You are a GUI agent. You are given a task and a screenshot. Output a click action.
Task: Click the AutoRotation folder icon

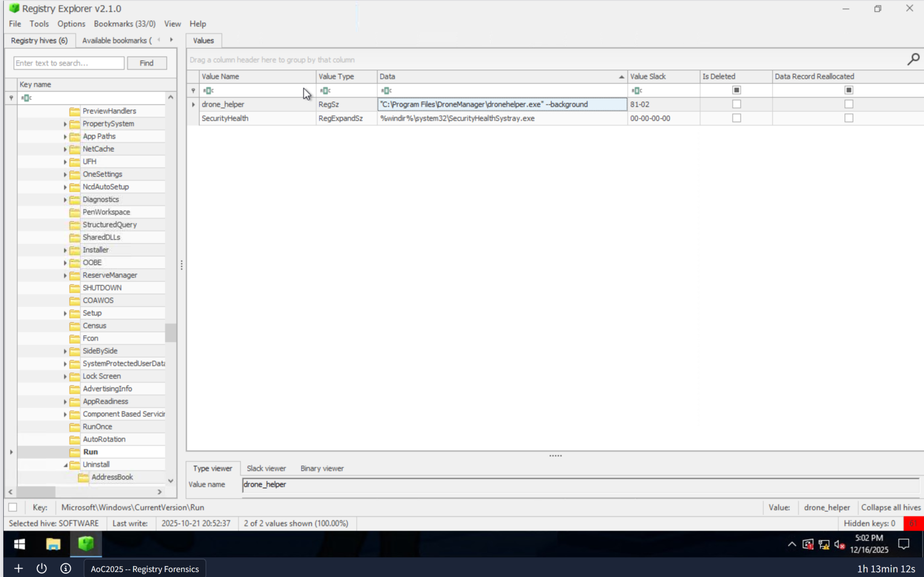click(x=75, y=439)
